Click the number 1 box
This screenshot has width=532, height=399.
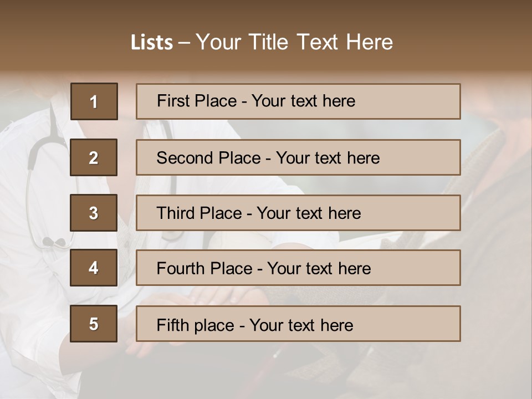94,101
